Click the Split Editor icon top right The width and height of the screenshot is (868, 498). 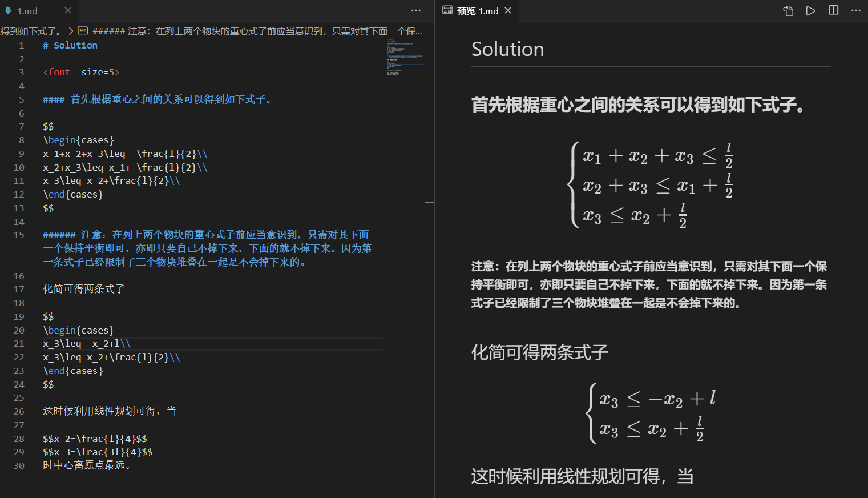(x=833, y=10)
